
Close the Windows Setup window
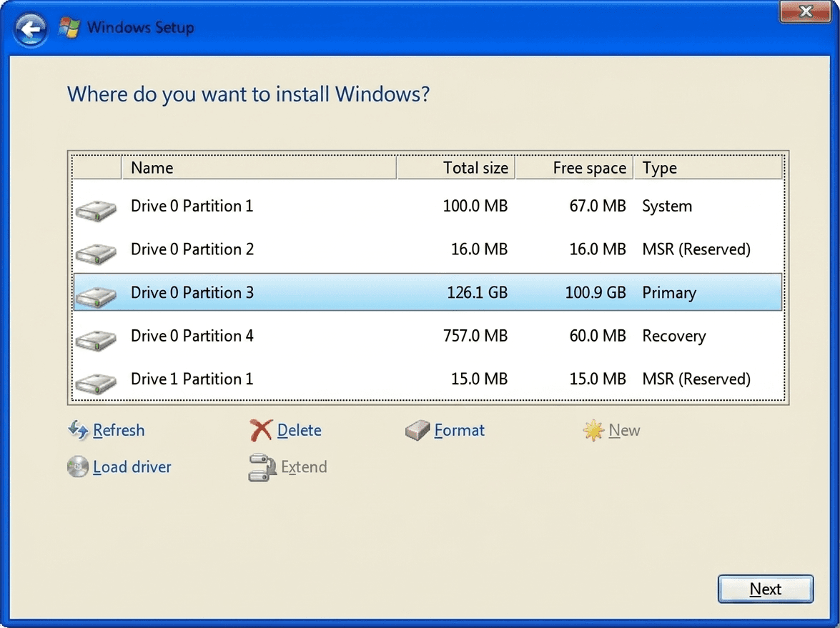click(x=805, y=11)
